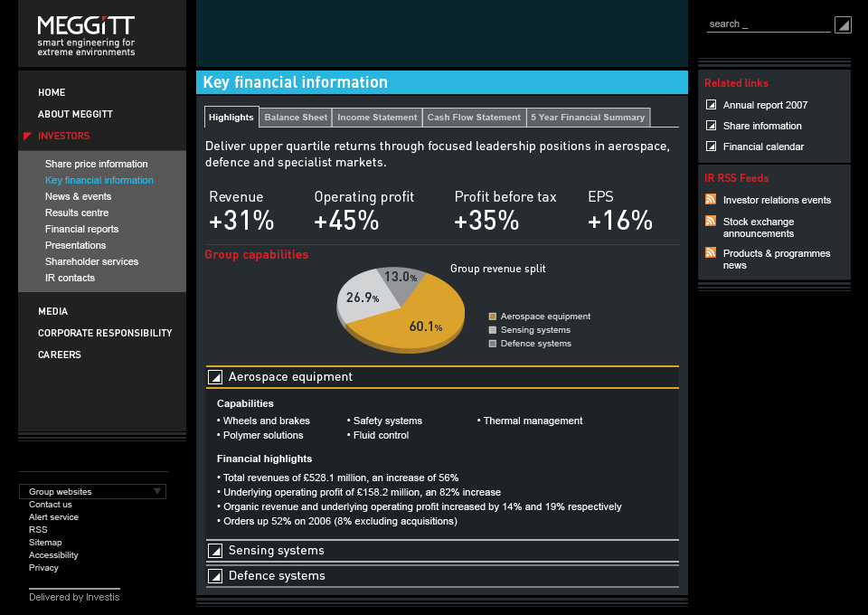
Task: Click the Products & programmes news RSS icon
Action: click(711, 253)
